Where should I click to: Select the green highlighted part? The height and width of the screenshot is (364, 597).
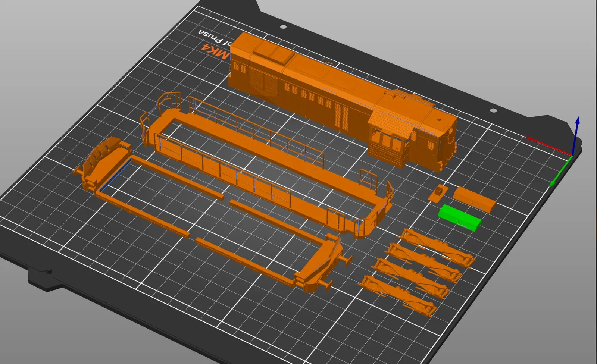(x=460, y=217)
